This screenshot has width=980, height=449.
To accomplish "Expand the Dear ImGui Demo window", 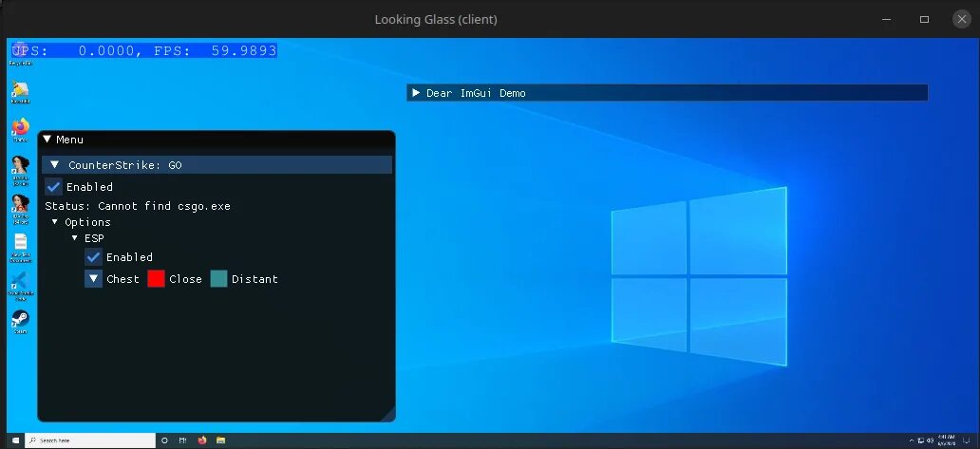I will 416,92.
